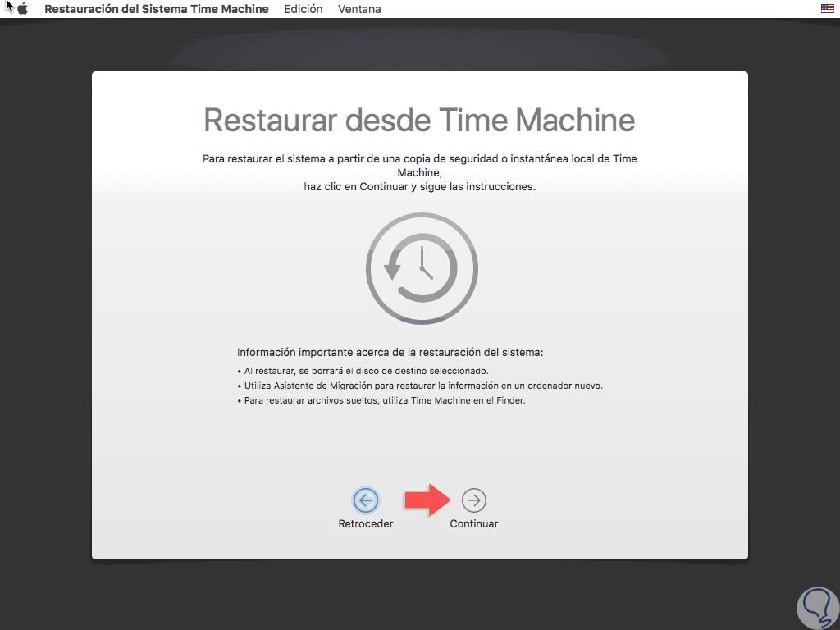This screenshot has width=840, height=630.
Task: Open the Ventana menu
Action: pyautogui.click(x=359, y=9)
